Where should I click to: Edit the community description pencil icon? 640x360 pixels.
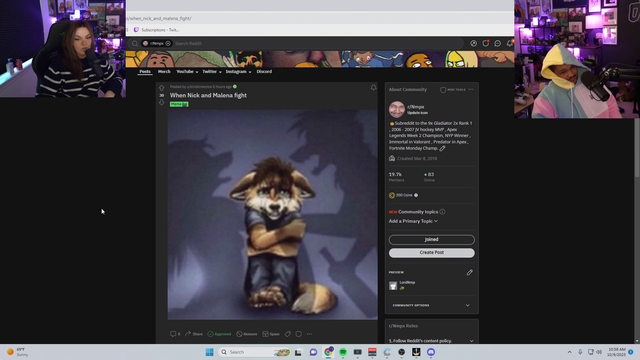(x=442, y=148)
